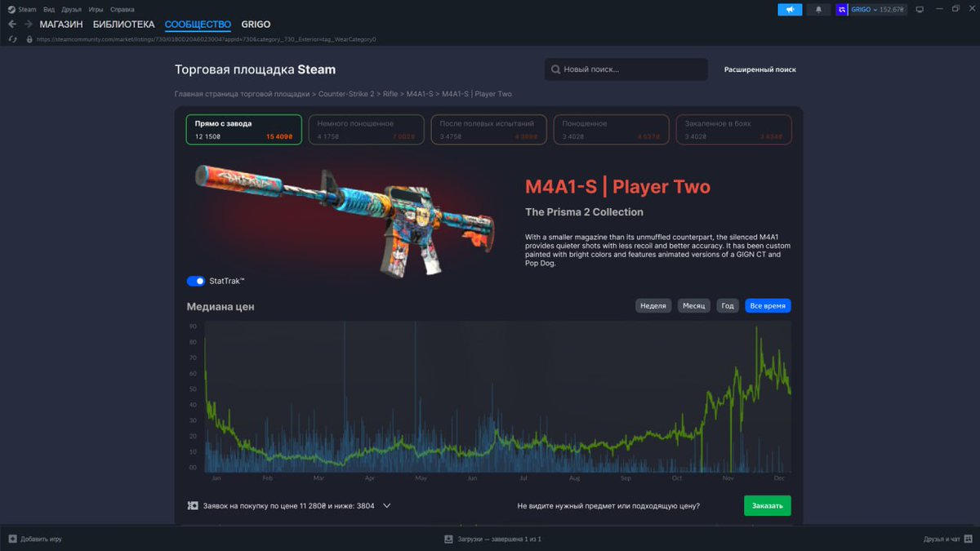980x551 pixels.
Task: Open the GRIGO profile tab
Action: pyautogui.click(x=256, y=24)
